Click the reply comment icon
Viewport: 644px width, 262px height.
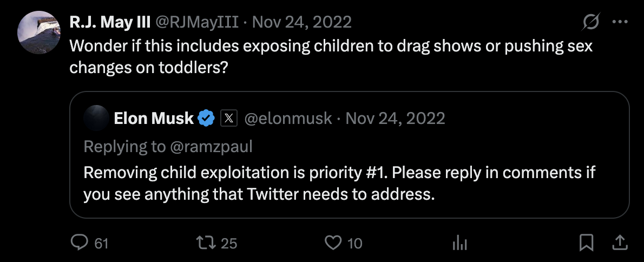point(80,243)
